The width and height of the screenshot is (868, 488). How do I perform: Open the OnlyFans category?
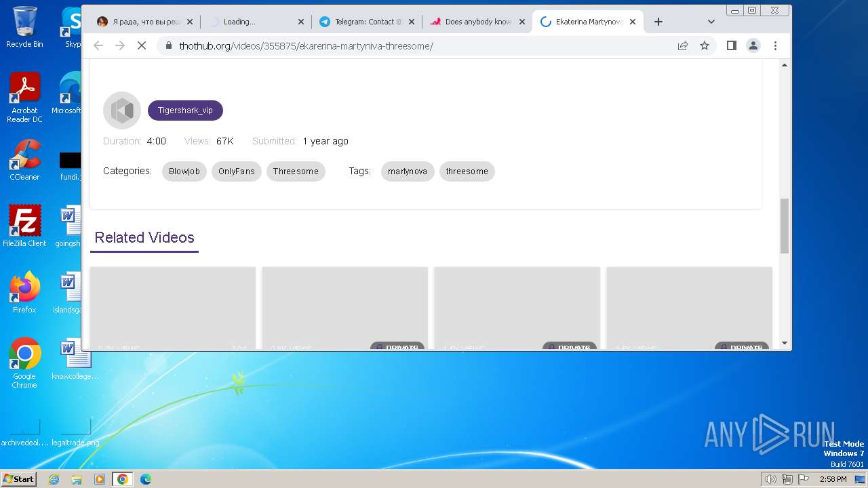pos(237,171)
